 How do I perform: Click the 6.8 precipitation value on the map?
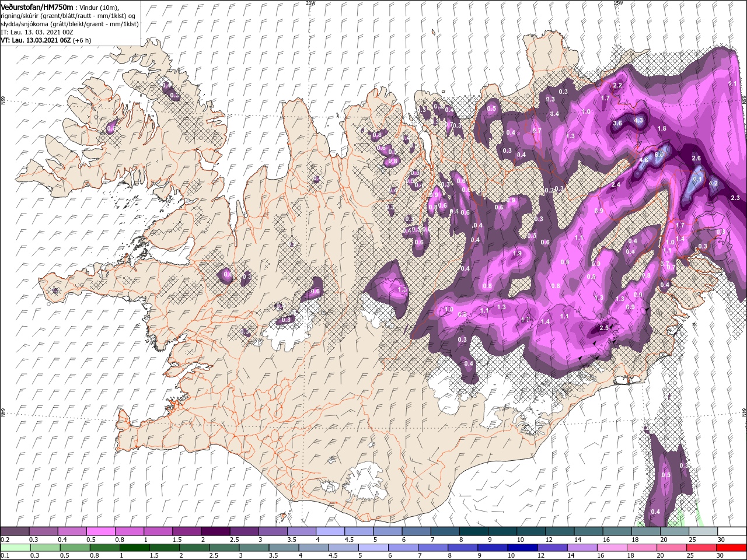tap(659, 155)
